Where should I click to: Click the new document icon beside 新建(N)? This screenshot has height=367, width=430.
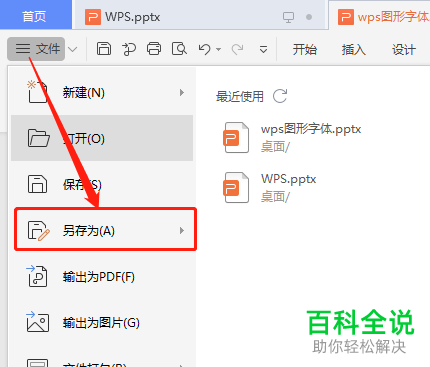tap(37, 92)
